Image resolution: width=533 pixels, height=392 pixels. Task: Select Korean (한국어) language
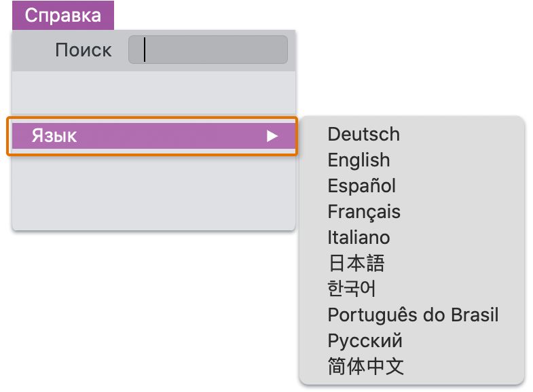(352, 289)
